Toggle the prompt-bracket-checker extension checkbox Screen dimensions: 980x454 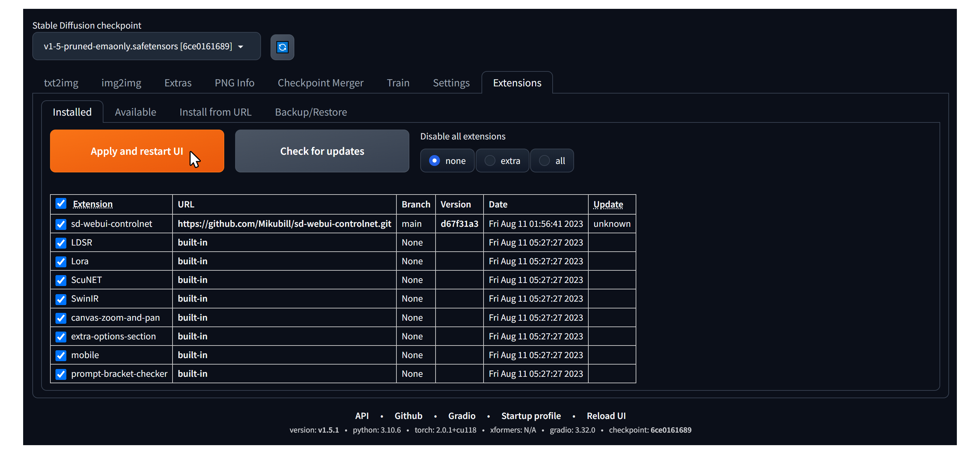(x=61, y=374)
